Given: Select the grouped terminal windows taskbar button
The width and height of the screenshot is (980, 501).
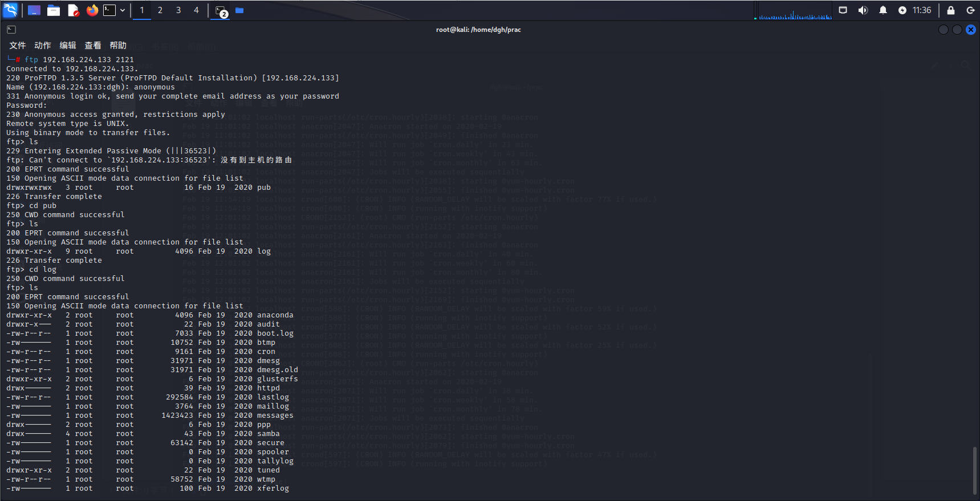Looking at the screenshot, I should click(221, 10).
